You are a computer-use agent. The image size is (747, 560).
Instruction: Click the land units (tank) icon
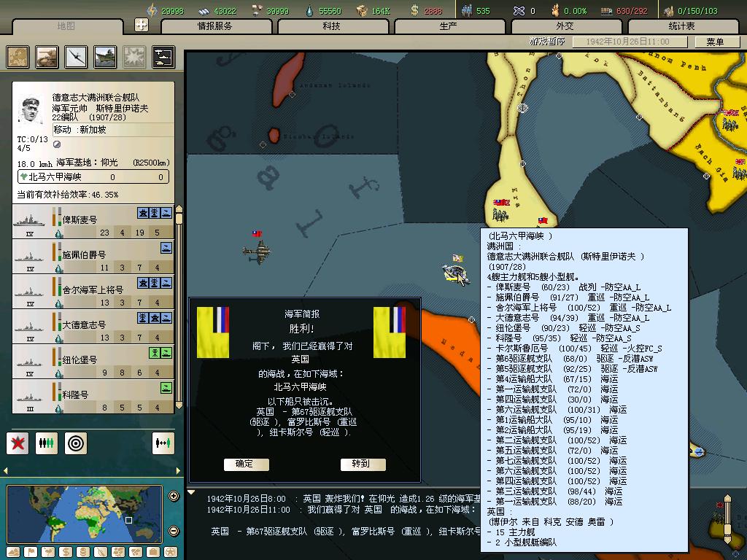point(47,57)
